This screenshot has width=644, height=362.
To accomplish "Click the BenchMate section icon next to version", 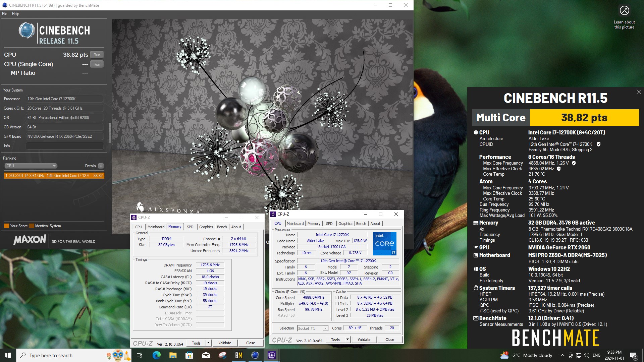I will (x=476, y=318).
